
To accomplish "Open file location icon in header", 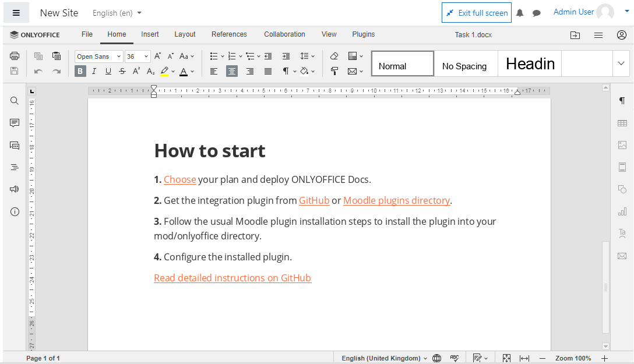I will coord(575,35).
